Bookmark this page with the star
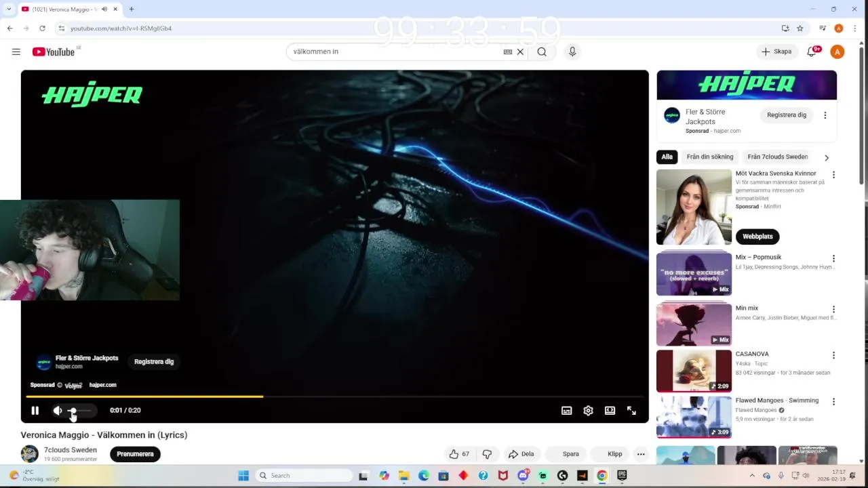Viewport: 868px width, 488px height. pos(800,28)
